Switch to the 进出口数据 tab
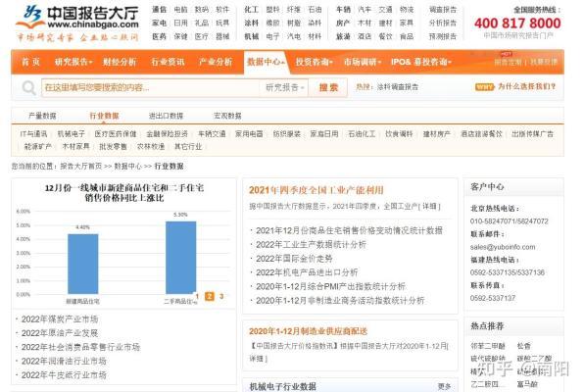584x392 pixels. tap(166, 116)
